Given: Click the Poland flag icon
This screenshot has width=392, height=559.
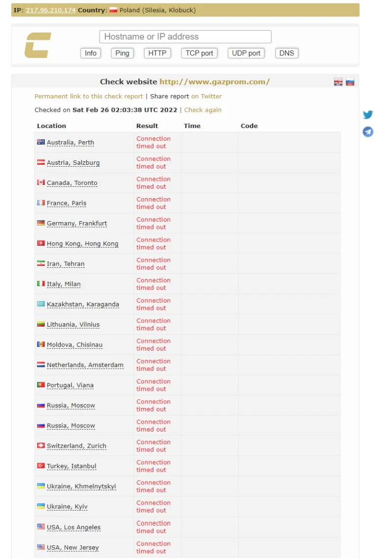Looking at the screenshot, I should (x=113, y=10).
